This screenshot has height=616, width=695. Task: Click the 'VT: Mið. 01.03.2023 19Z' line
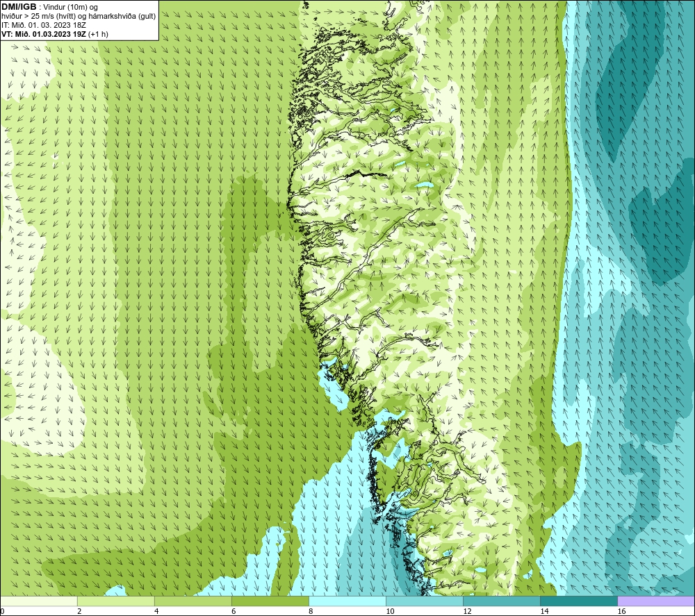pyautogui.click(x=44, y=34)
